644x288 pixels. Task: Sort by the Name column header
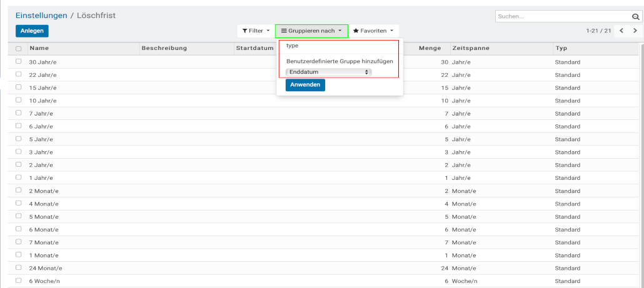point(39,48)
